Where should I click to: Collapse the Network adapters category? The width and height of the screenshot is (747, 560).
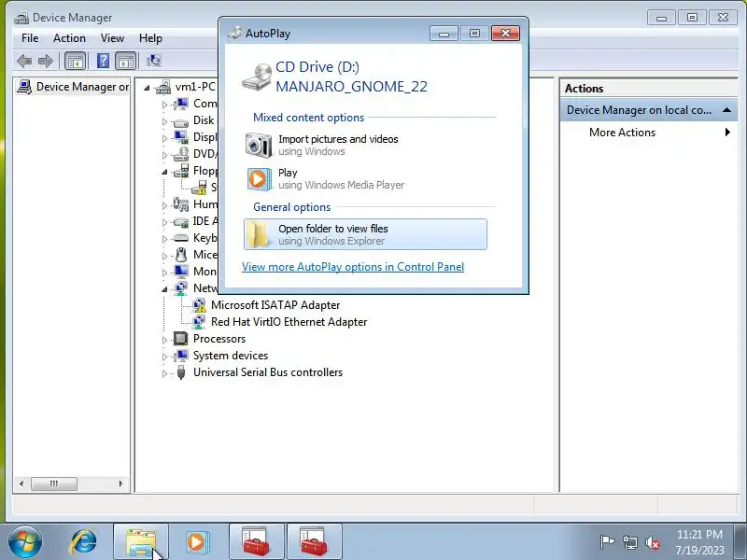[165, 289]
